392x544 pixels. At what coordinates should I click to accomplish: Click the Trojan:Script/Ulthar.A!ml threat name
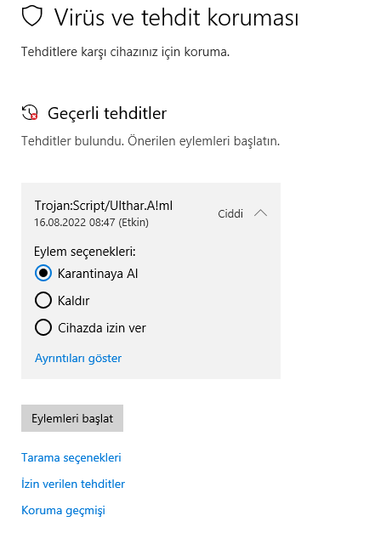point(104,206)
